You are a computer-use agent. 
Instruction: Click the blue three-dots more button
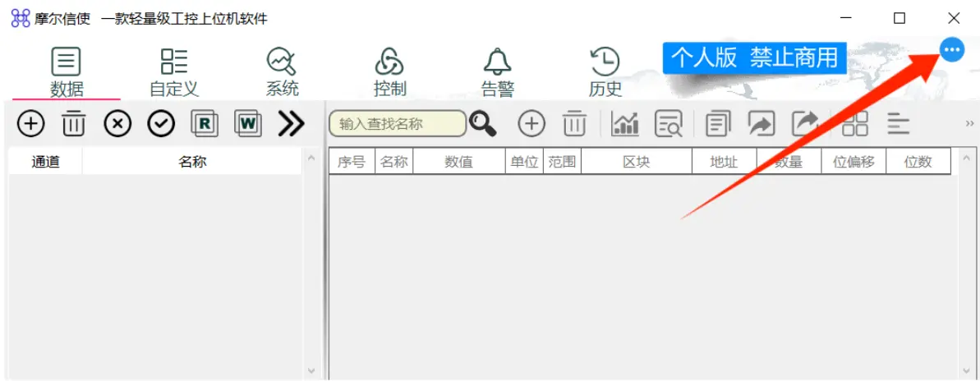click(x=952, y=49)
